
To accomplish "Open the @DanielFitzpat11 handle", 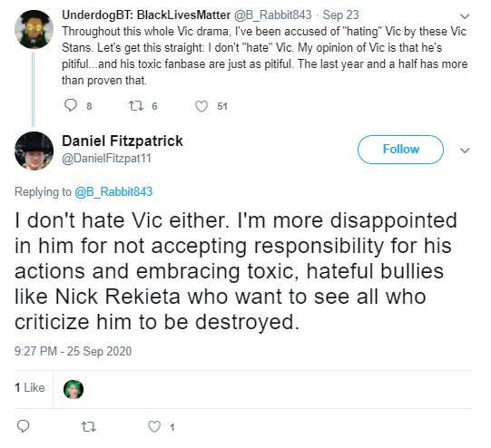I will [x=107, y=159].
